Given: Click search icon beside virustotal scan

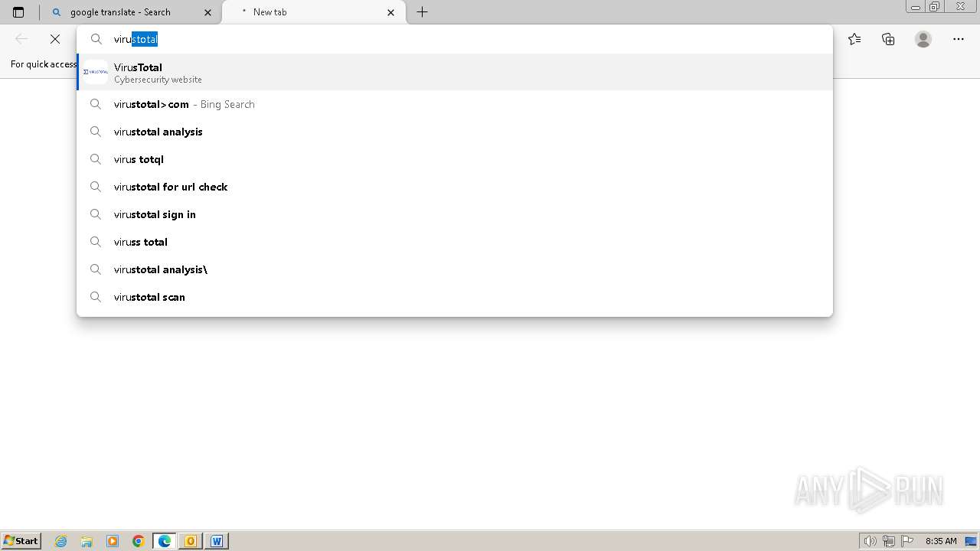Looking at the screenshot, I should pyautogui.click(x=96, y=297).
